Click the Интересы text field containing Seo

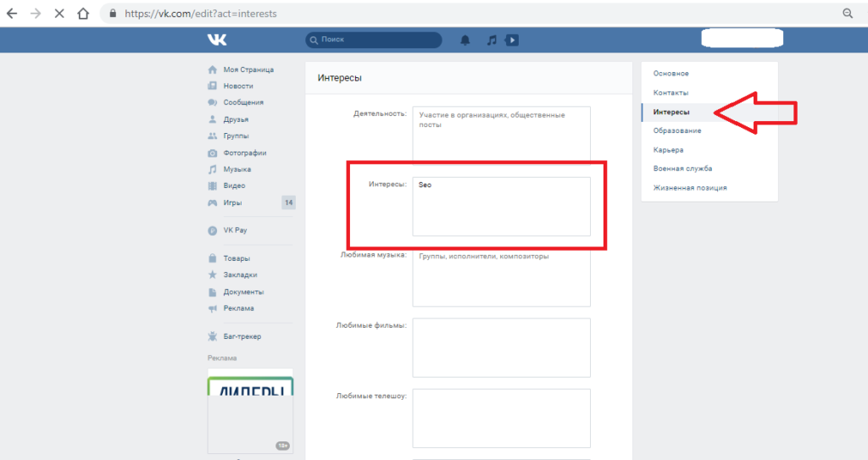coord(501,206)
